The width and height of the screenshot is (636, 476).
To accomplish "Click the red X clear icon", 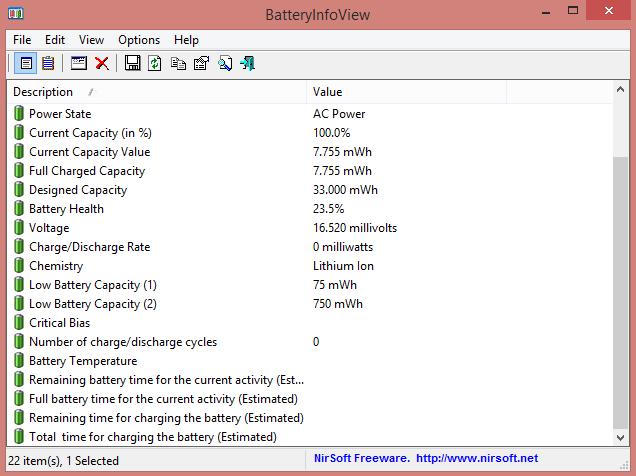I will point(102,63).
